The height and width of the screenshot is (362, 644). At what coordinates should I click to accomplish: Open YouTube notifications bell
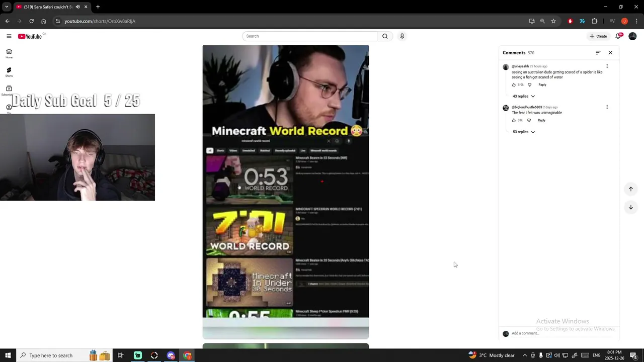(x=618, y=36)
